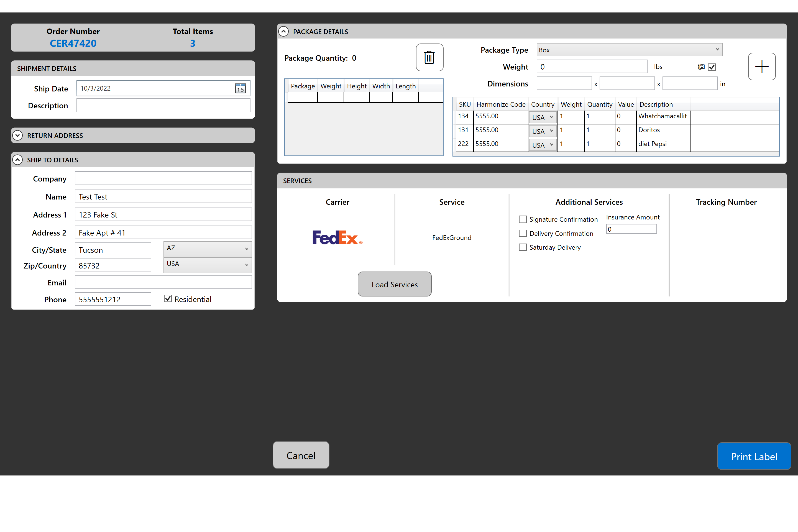Screen dimensions: 798x532
Task: Enable Signature Confirmation checkbox
Action: click(523, 219)
